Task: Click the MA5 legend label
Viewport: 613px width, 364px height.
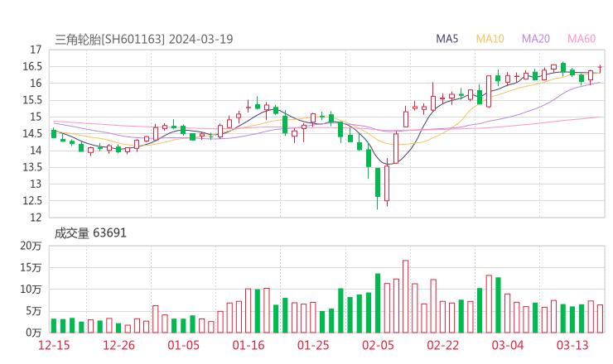Action: click(x=446, y=39)
